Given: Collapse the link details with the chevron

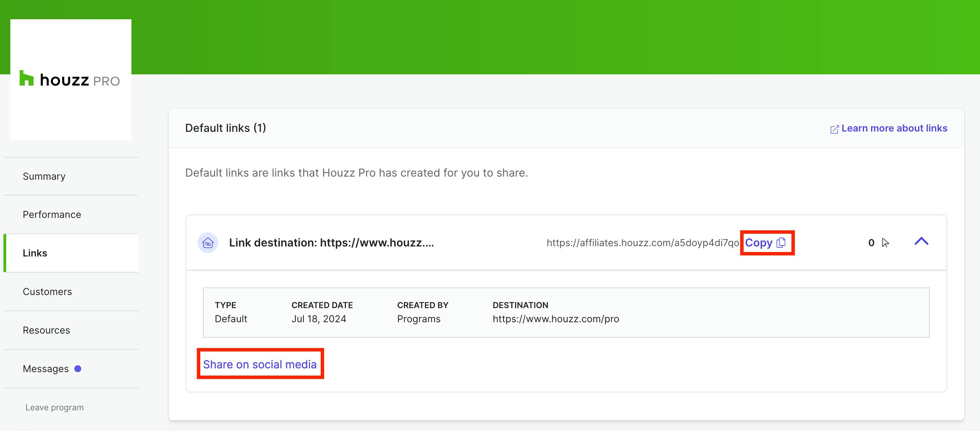Looking at the screenshot, I should (x=921, y=241).
